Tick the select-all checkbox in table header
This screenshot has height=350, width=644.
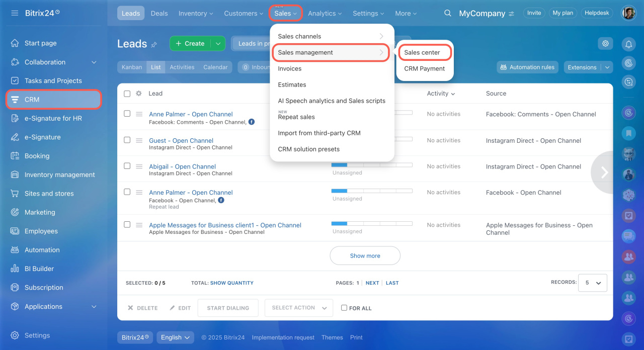pos(127,94)
